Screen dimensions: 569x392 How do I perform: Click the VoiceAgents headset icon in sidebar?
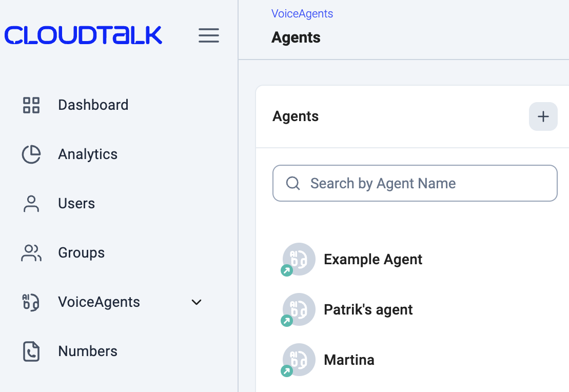coord(31,302)
